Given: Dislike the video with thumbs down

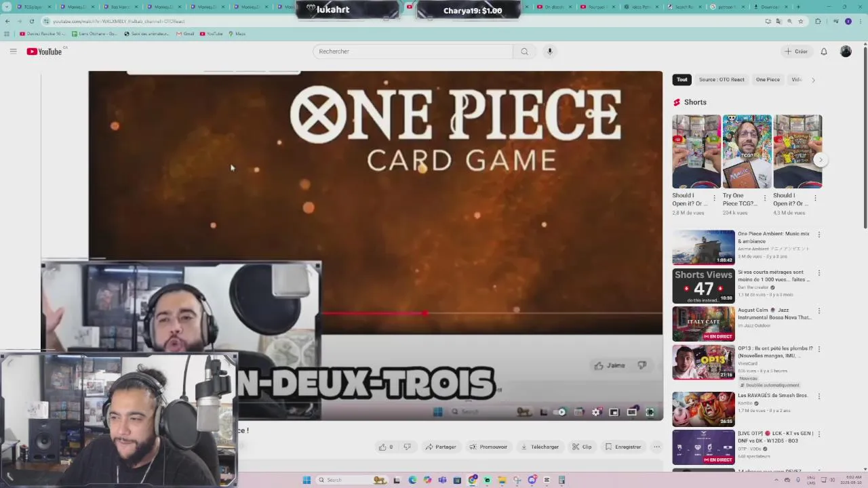Looking at the screenshot, I should (x=407, y=447).
